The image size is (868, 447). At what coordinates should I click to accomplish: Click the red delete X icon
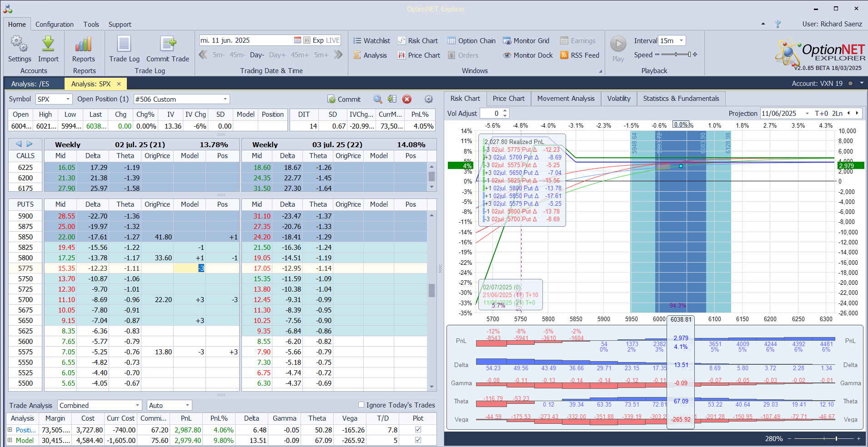tap(407, 99)
